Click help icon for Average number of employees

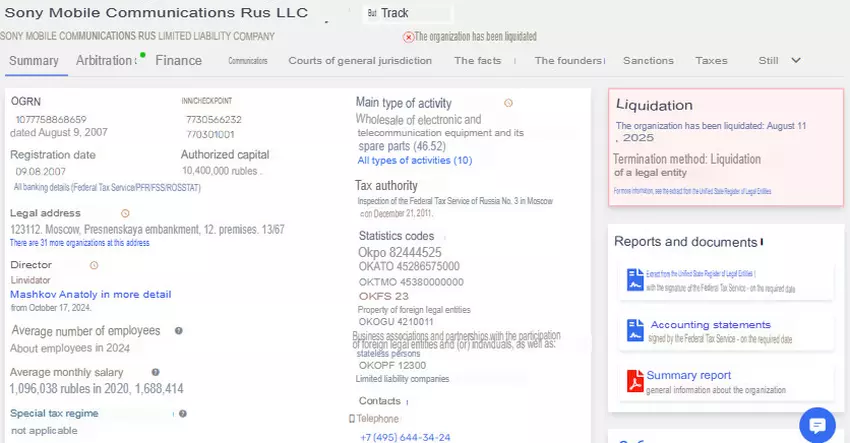(x=179, y=331)
